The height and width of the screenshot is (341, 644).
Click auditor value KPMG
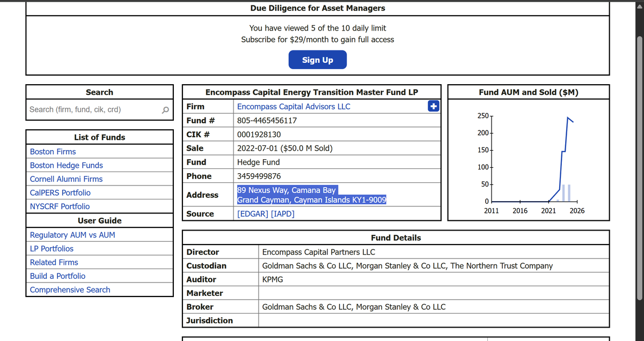(272, 279)
